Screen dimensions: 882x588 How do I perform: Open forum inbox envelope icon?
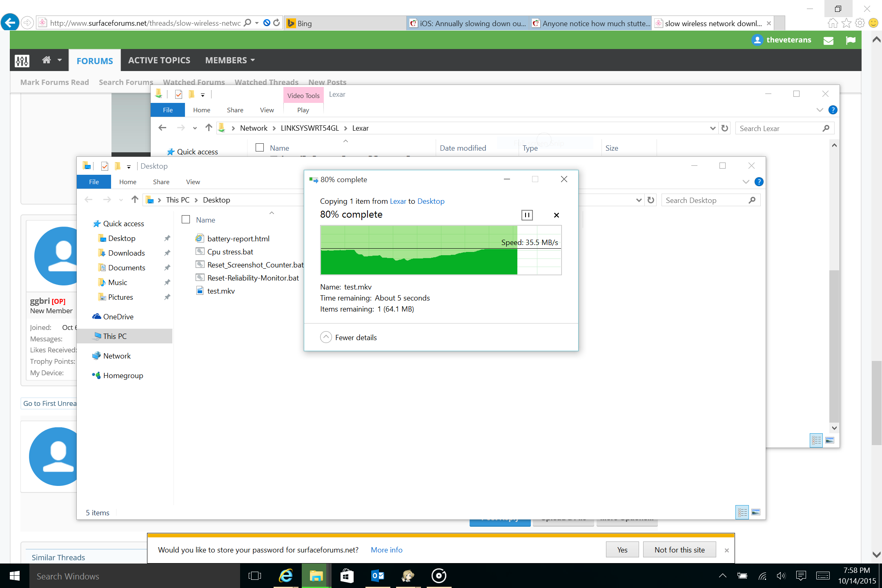(829, 40)
